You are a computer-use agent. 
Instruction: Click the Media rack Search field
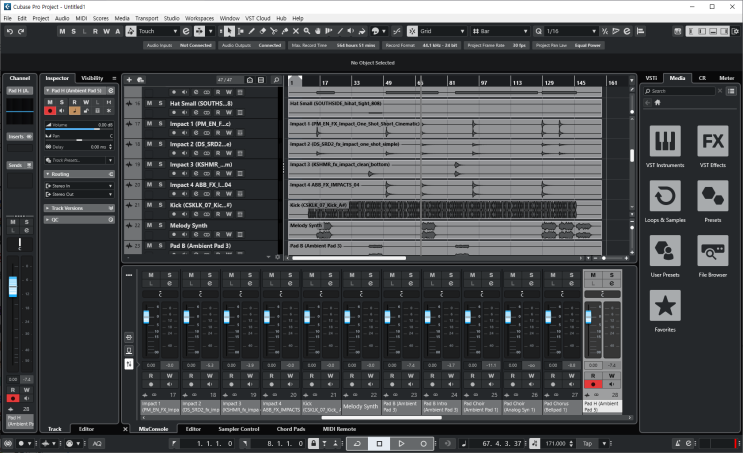[x=679, y=91]
